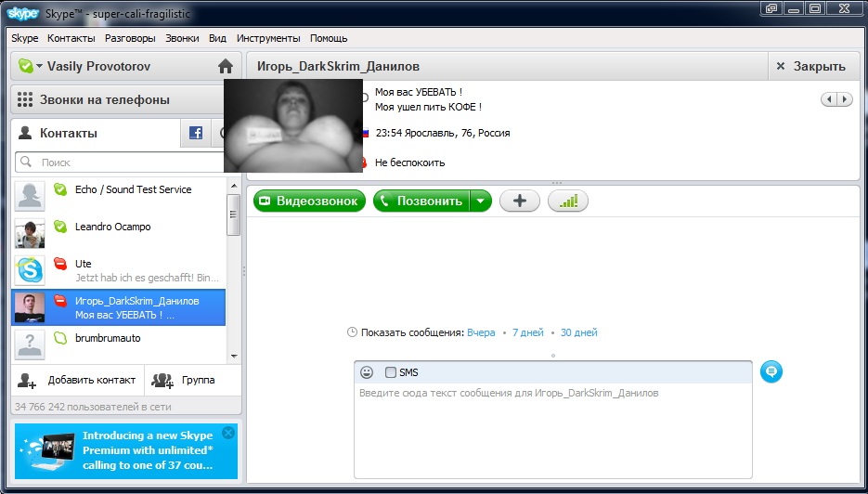This screenshot has height=494, width=868.
Task: Click search magnifier icon in contacts field
Action: pyautogui.click(x=25, y=162)
